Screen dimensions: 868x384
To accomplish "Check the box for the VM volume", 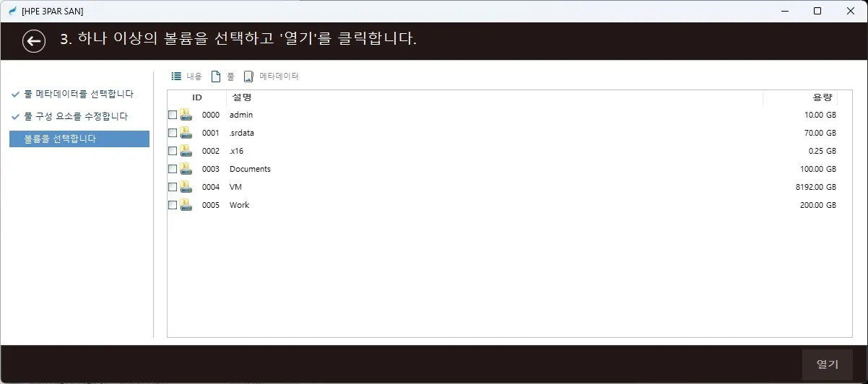I will click(173, 187).
